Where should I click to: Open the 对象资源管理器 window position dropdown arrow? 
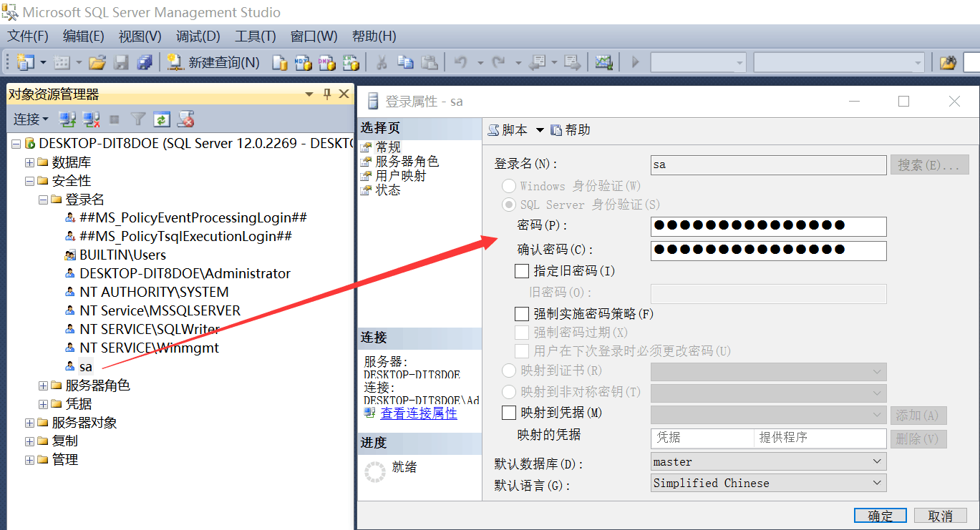[309, 94]
